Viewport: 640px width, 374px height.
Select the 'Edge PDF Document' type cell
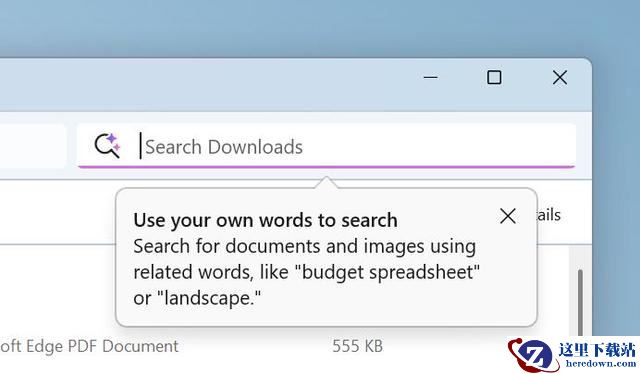89,346
